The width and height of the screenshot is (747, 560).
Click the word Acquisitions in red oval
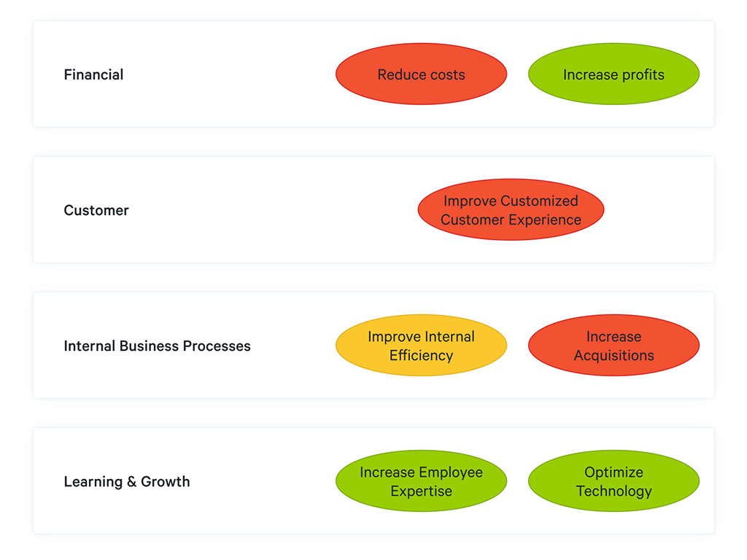(x=614, y=355)
